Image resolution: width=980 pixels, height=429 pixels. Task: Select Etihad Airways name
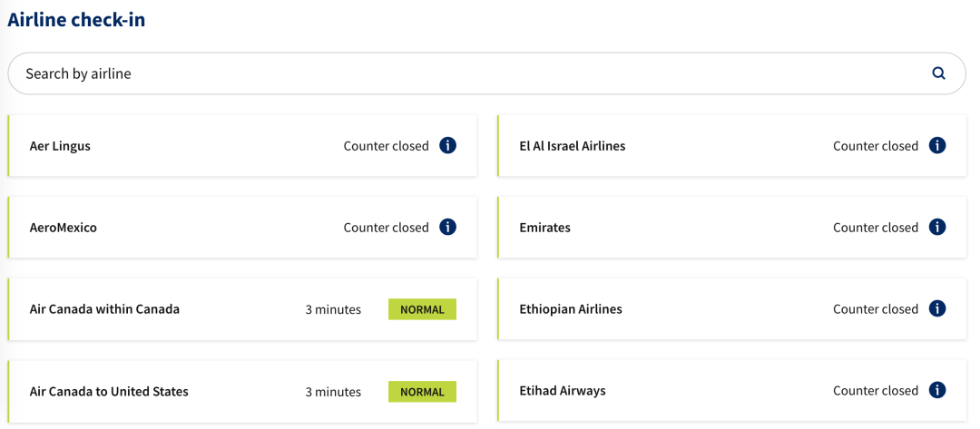point(563,392)
